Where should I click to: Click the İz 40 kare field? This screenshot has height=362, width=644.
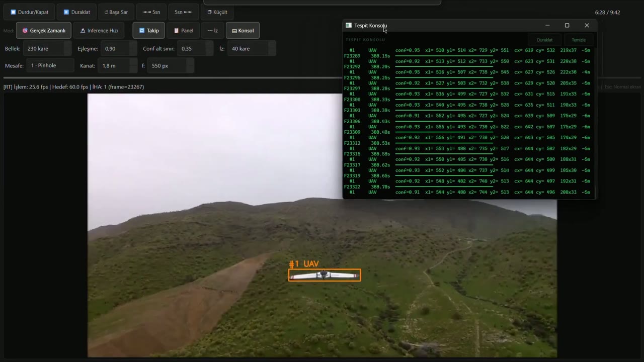[252, 49]
